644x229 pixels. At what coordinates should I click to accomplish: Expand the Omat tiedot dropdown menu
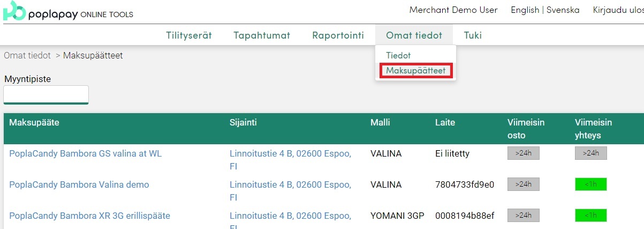coord(414,35)
